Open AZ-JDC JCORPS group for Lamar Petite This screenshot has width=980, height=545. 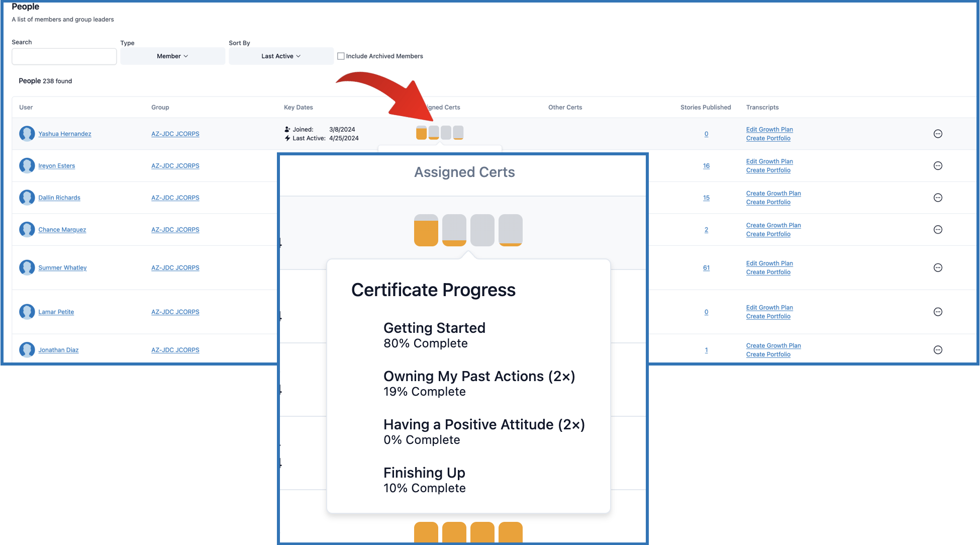pyautogui.click(x=175, y=312)
